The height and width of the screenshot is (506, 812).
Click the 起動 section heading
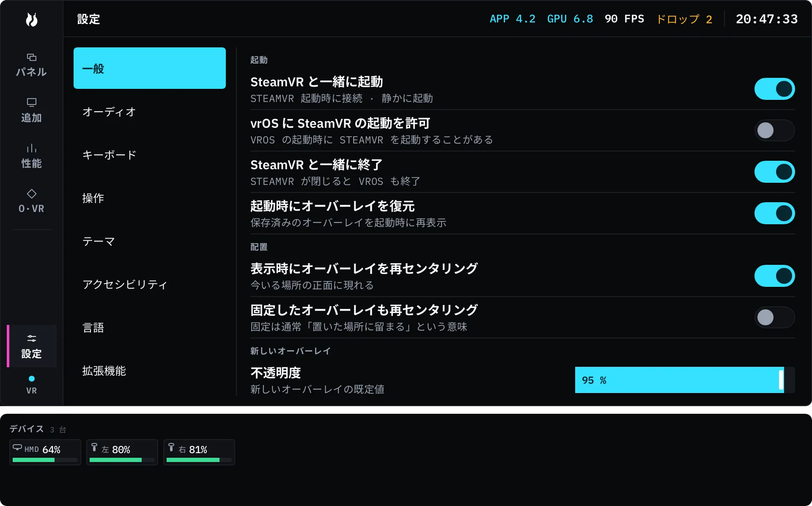point(259,60)
